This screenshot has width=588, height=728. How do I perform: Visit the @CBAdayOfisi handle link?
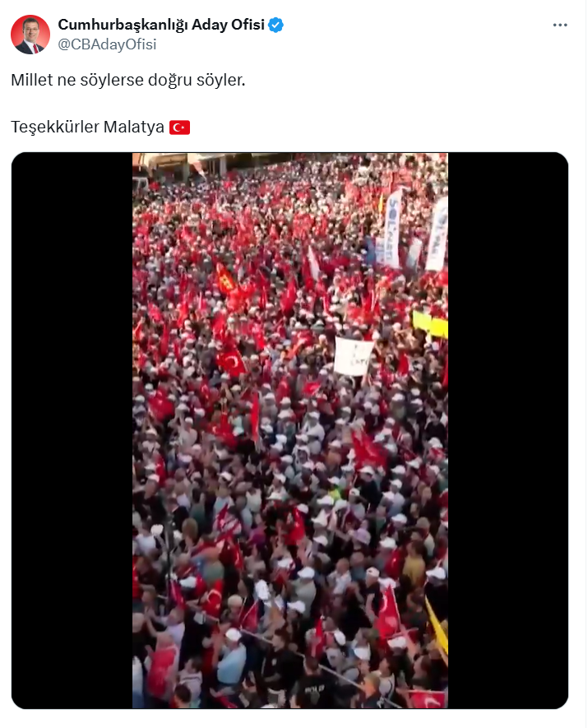(107, 44)
